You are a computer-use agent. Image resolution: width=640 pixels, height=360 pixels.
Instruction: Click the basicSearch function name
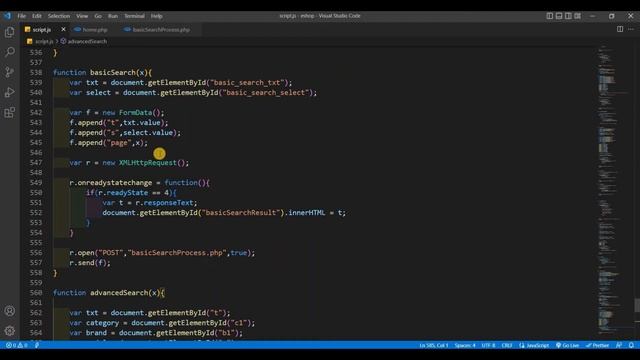(x=113, y=72)
